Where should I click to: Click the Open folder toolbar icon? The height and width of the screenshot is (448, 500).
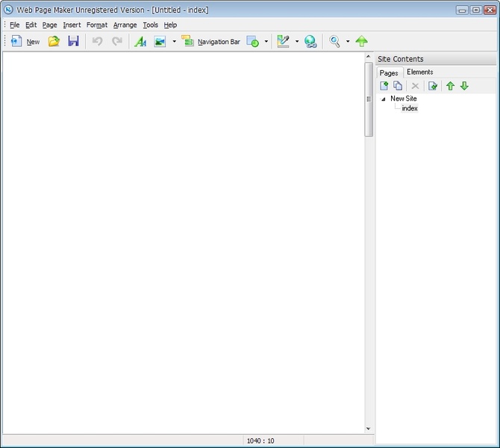54,42
